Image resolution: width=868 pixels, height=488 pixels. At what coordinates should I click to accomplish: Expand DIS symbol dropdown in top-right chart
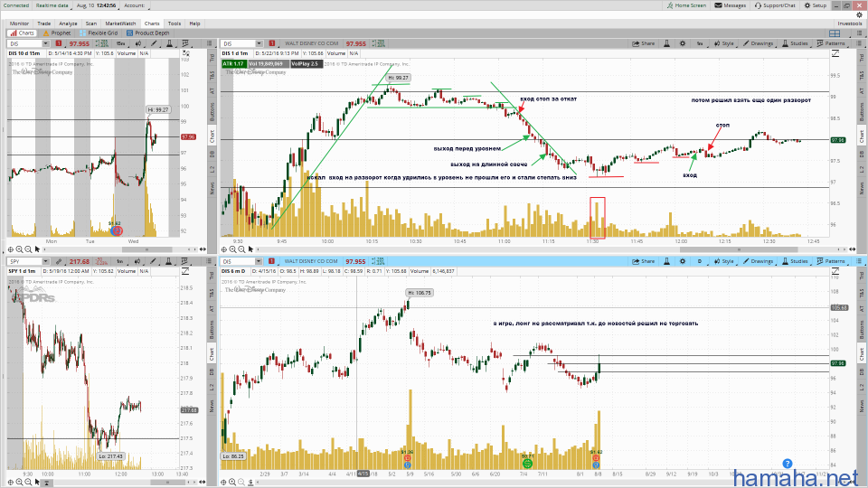pyautogui.click(x=259, y=43)
